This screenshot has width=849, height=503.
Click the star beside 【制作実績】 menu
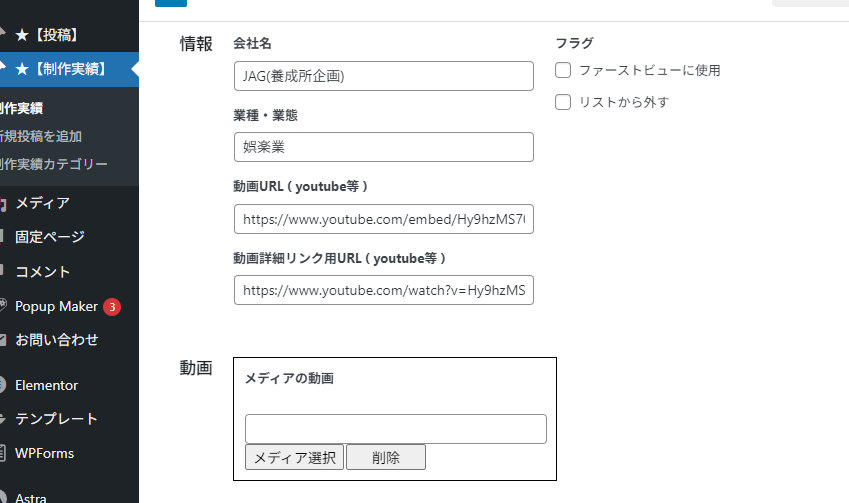click(22, 69)
